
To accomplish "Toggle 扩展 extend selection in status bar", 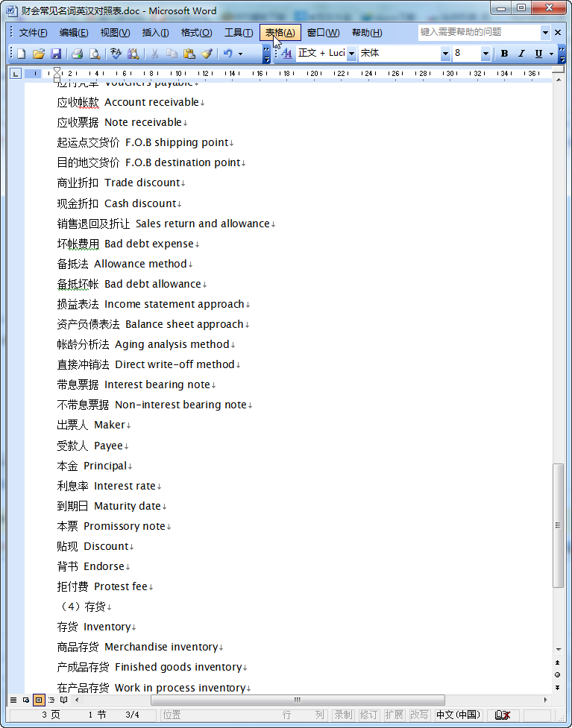I will pos(394,715).
